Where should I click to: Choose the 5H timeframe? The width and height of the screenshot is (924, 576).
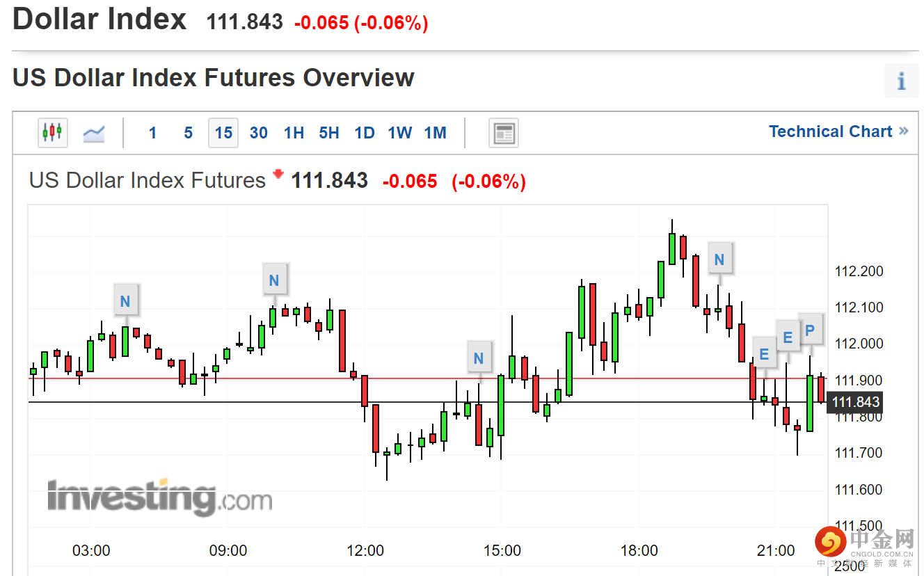point(329,133)
